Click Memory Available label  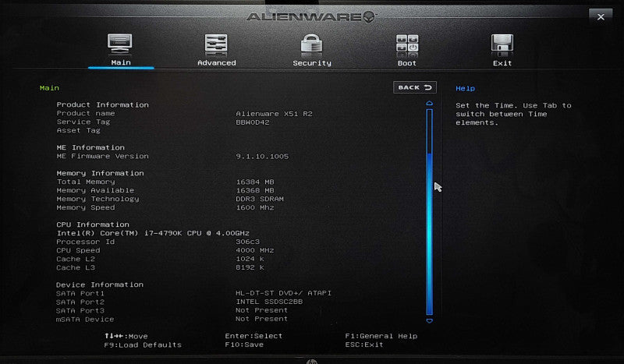[95, 190]
